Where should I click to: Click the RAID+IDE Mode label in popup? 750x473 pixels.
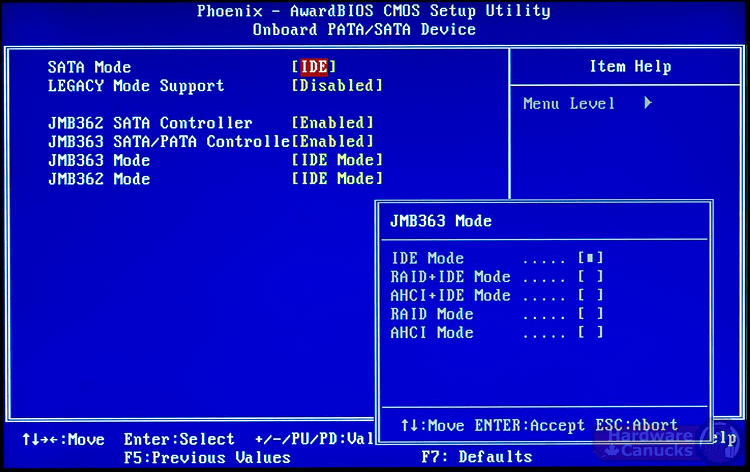pyautogui.click(x=451, y=277)
